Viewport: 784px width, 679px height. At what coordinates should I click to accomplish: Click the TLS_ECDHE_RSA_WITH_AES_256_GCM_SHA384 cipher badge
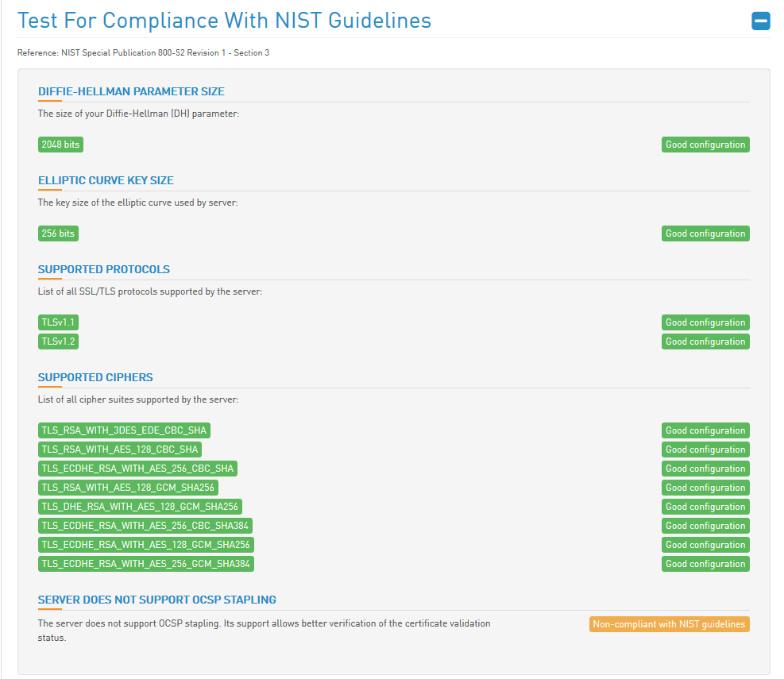(146, 564)
